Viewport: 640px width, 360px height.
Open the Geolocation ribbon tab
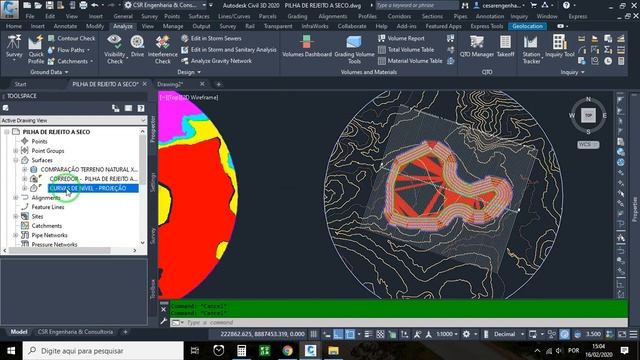coord(527,26)
